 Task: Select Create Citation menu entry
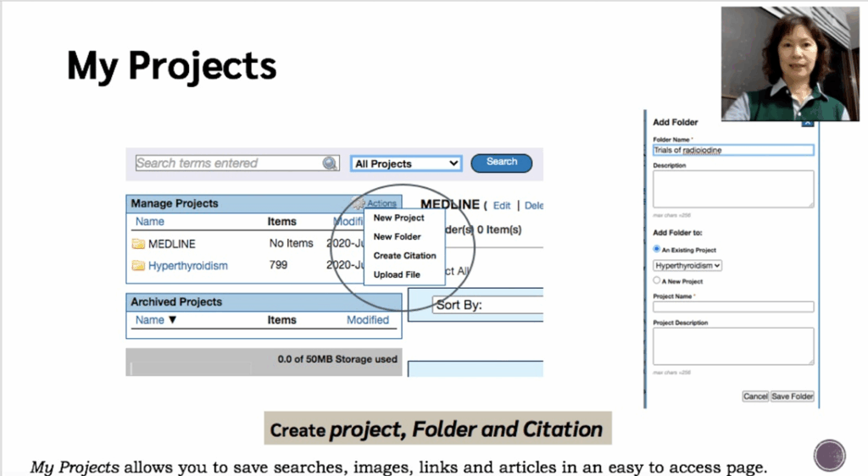coord(404,256)
